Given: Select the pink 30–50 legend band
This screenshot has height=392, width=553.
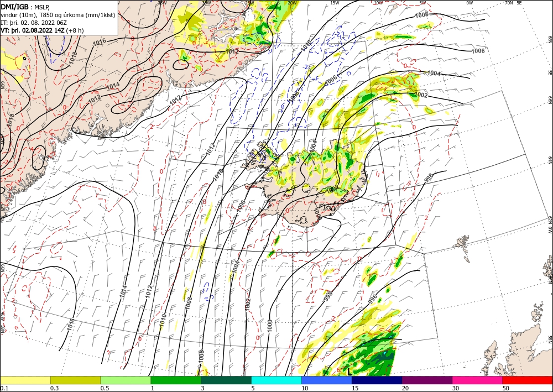Looking at the screenshot, I should pyautogui.click(x=478, y=380).
